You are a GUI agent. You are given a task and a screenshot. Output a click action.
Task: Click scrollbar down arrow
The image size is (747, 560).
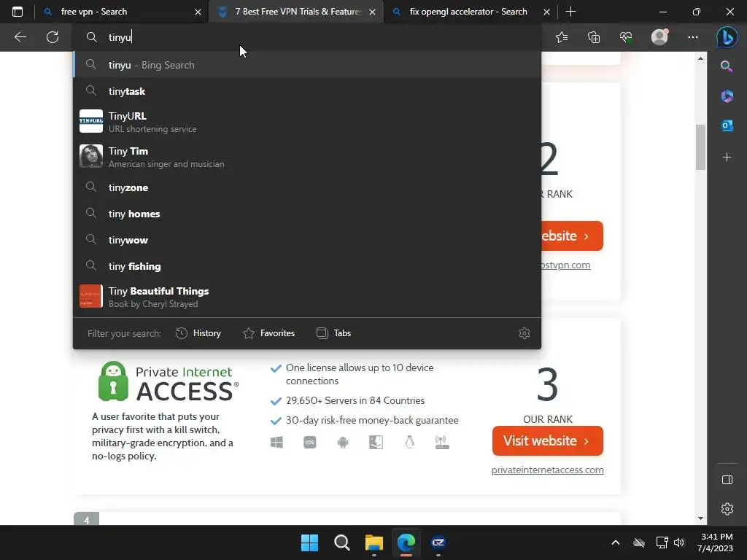(x=700, y=518)
